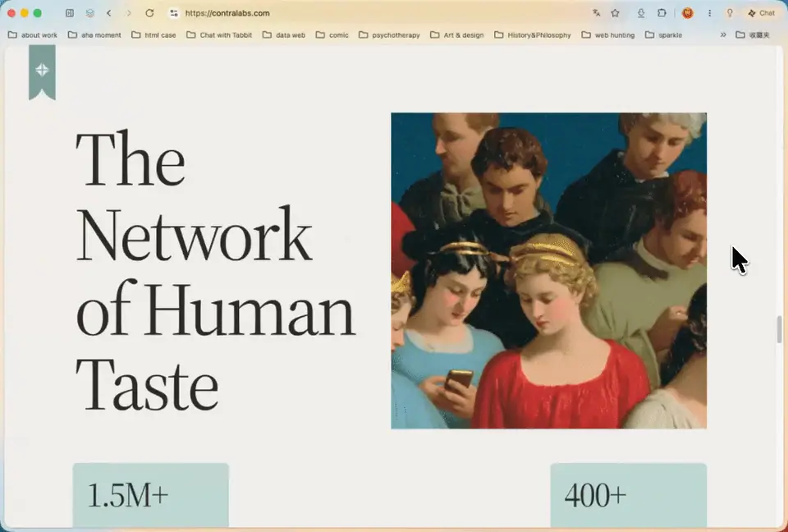Open the 'History&Philosophy' bookmark folder

pos(533,34)
